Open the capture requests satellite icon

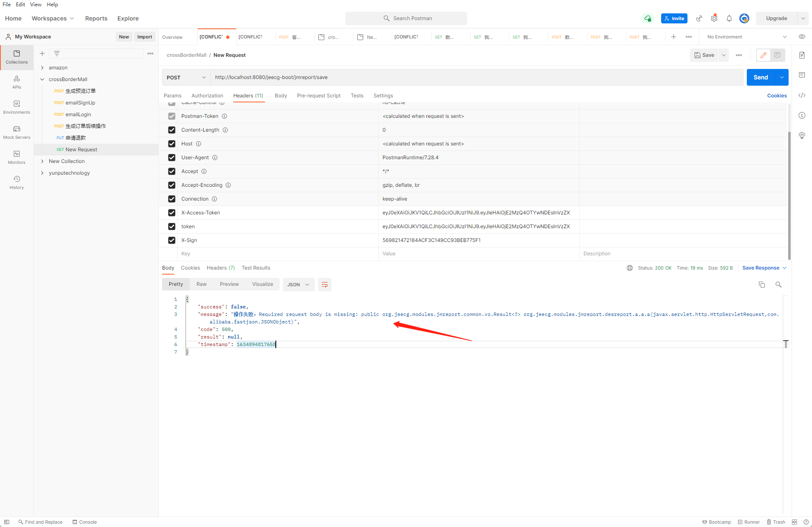699,18
